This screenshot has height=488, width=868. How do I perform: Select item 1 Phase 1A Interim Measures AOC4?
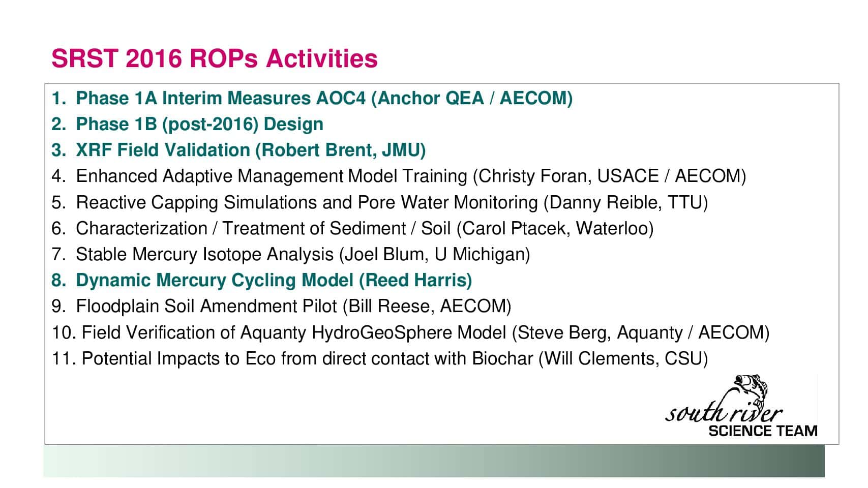pyautogui.click(x=312, y=98)
